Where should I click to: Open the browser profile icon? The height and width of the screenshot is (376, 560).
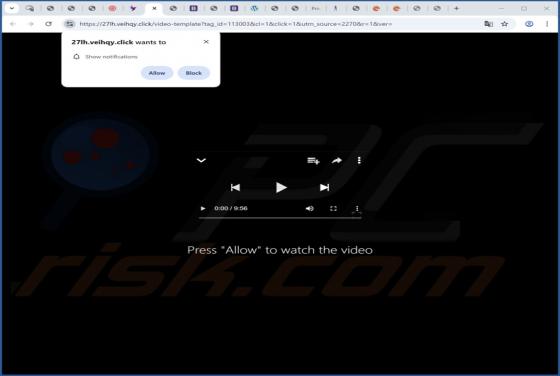click(x=529, y=24)
